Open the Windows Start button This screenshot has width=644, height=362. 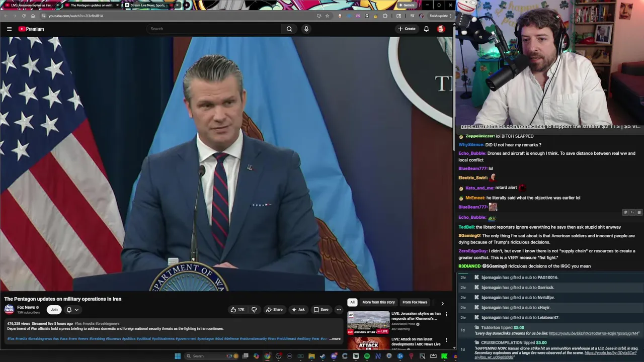(x=178, y=356)
